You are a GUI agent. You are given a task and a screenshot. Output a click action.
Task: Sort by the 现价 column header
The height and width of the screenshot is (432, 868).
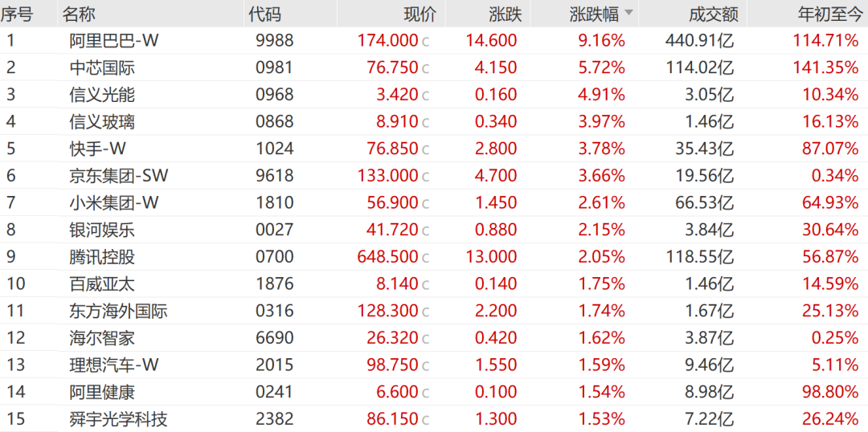click(419, 14)
